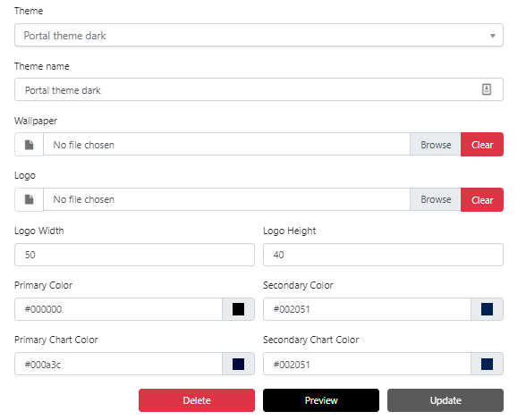
Task: Edit the Primary Color hex field
Action: click(118, 309)
